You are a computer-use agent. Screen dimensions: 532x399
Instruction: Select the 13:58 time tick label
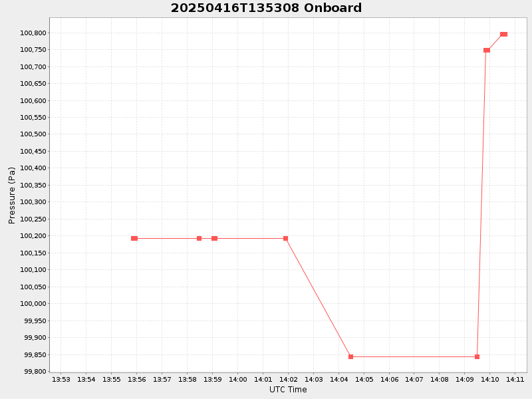coord(188,379)
